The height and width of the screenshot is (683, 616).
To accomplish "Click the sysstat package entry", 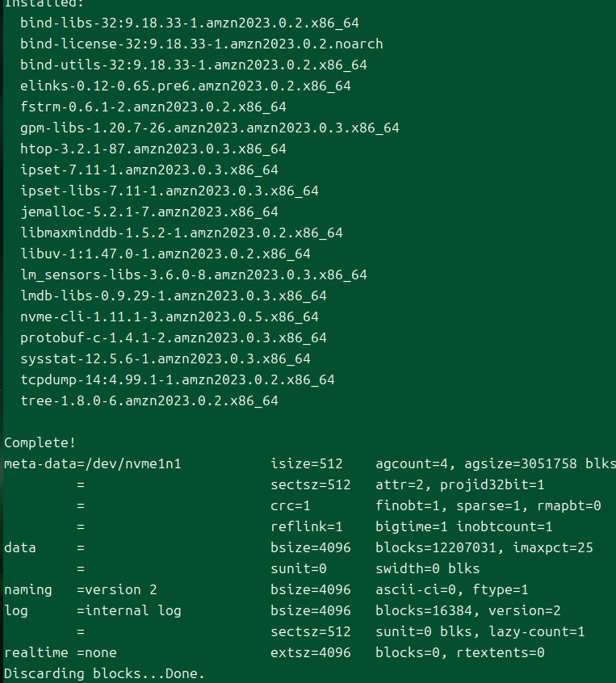I will coord(166,359).
